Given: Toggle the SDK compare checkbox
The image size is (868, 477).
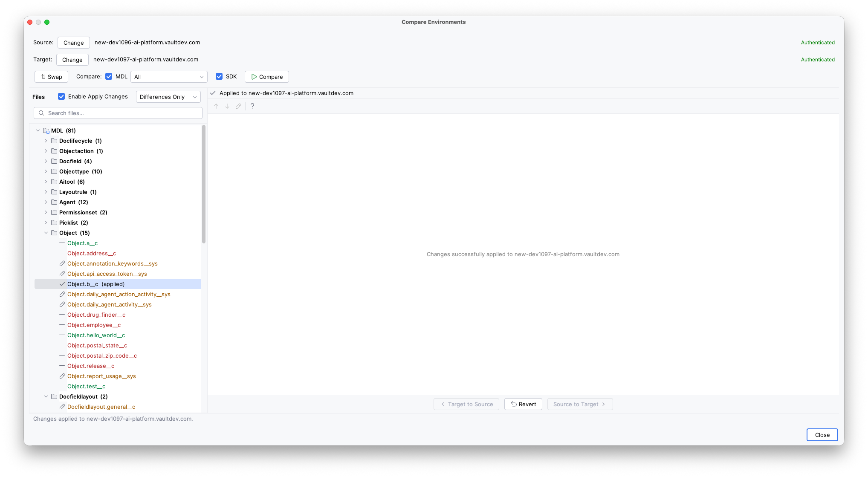Looking at the screenshot, I should coord(219,76).
